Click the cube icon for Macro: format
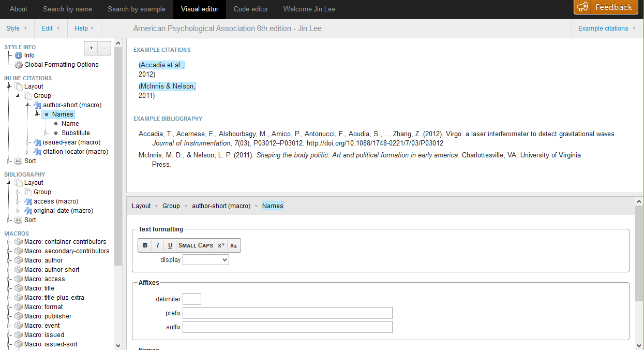Screen dimensions: 644x350 (x=19, y=307)
